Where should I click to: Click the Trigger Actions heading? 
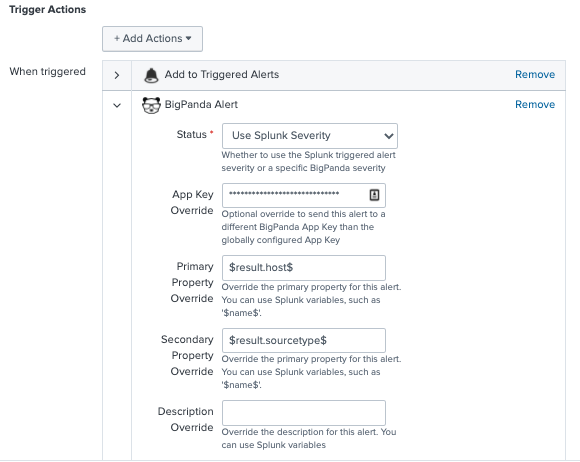48,10
